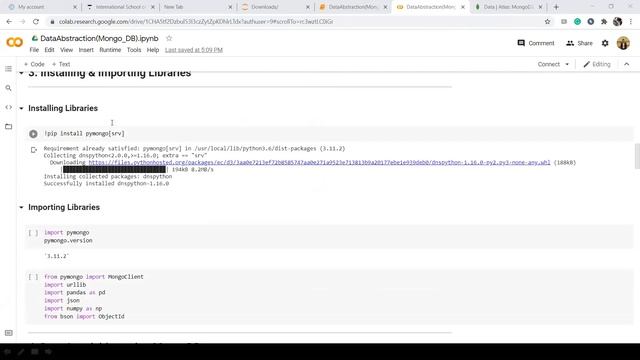Open the dnspython wheel download link
The image size is (640, 360).
tap(319, 162)
